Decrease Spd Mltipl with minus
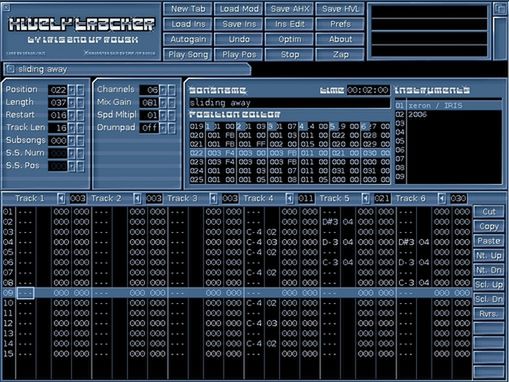 (171, 115)
